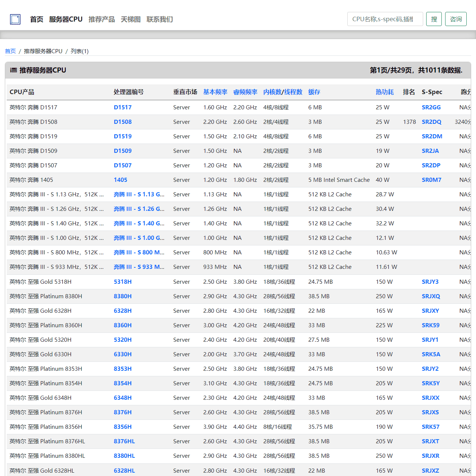Viewport: 476px width, 476px height.
Task: Open processor link D1519
Action: tap(123, 136)
